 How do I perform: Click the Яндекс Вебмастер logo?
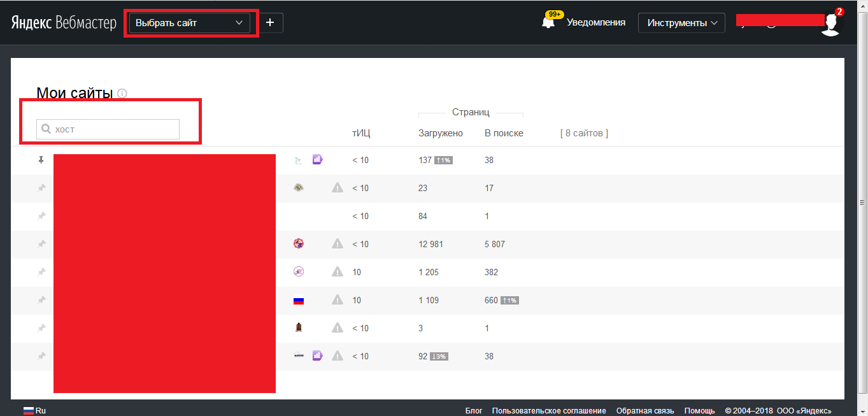pos(64,23)
